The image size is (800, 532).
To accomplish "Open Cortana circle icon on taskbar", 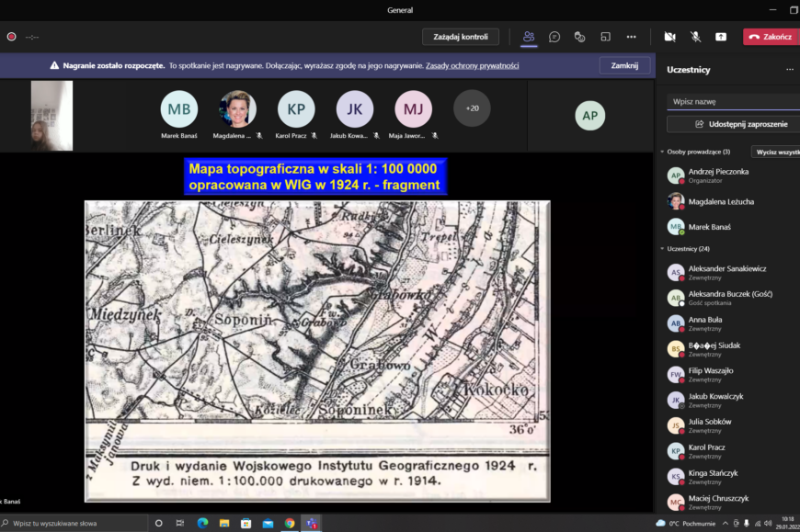I will pos(159,524).
